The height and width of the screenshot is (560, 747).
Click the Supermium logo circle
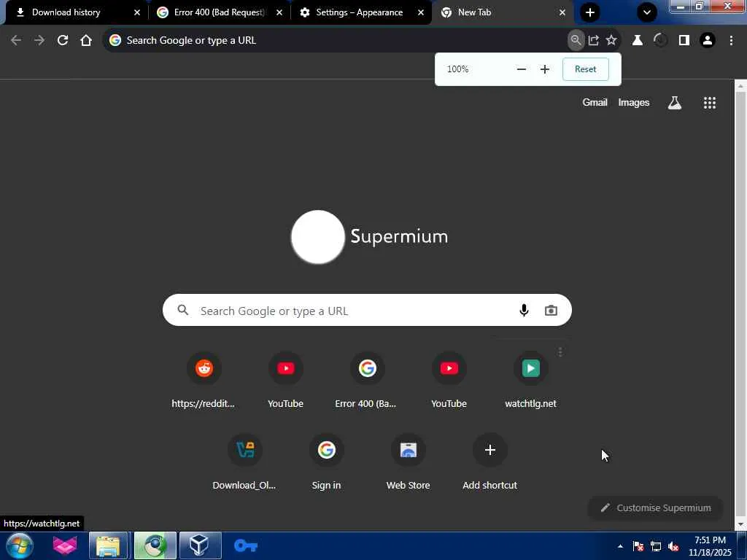[x=318, y=237]
